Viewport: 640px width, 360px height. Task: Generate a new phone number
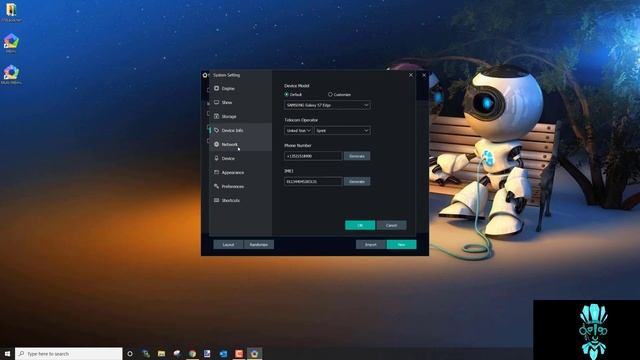point(357,156)
